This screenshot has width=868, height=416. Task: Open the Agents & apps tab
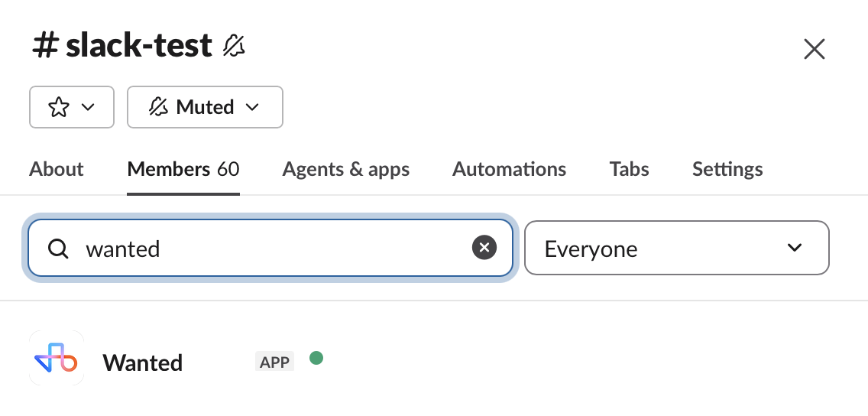pos(346,169)
